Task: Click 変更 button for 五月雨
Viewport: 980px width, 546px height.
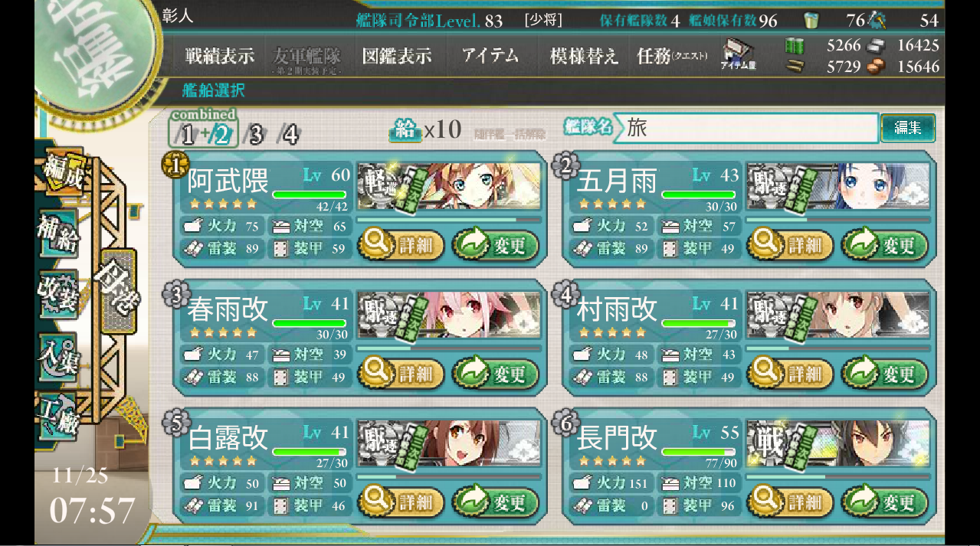Action: (884, 246)
